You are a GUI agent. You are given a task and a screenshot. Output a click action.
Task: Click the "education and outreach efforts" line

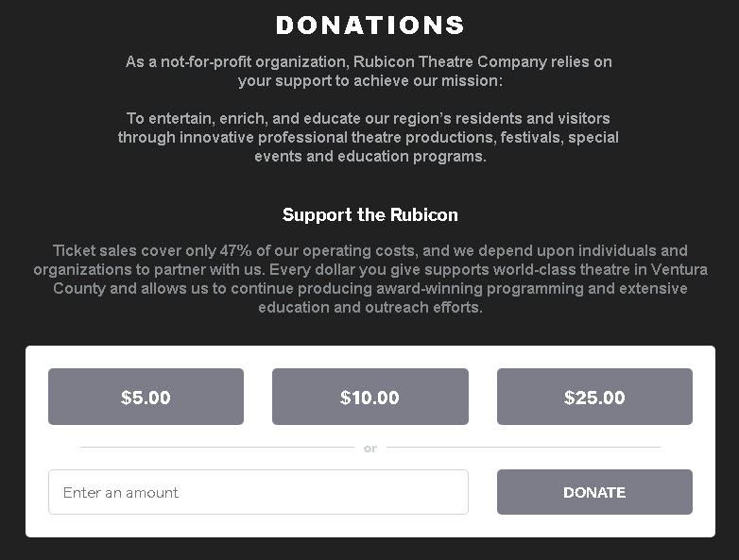pos(369,308)
